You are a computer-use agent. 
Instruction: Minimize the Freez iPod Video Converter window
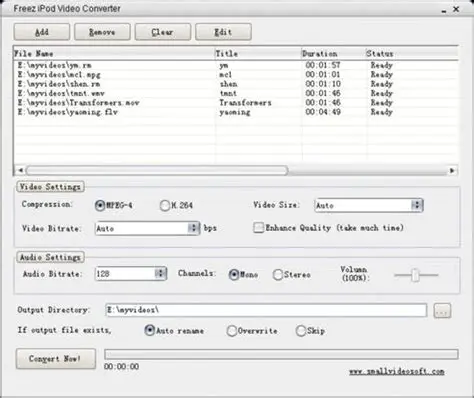pos(444,10)
